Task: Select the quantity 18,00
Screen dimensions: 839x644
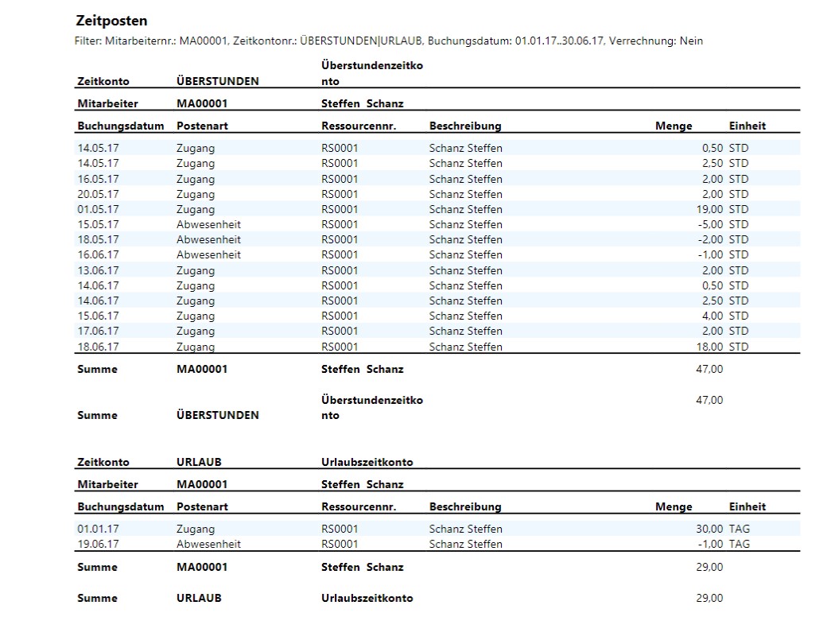Action: tap(709, 347)
